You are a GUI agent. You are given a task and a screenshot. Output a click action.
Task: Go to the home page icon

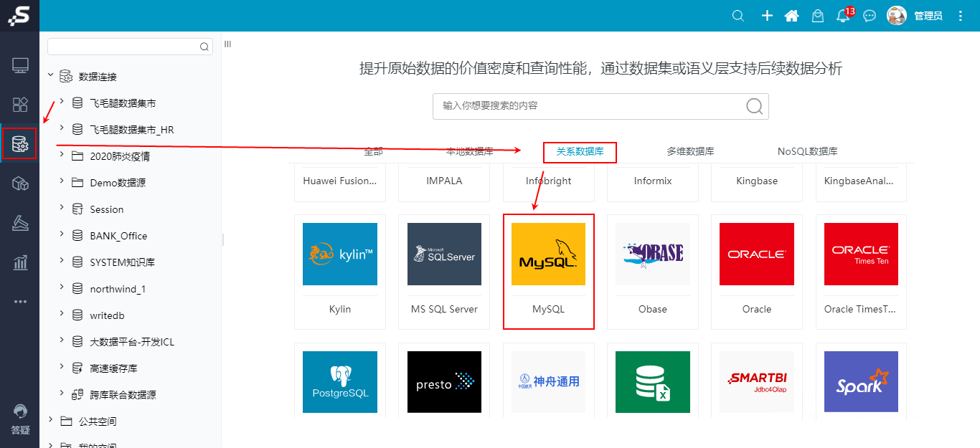(792, 16)
